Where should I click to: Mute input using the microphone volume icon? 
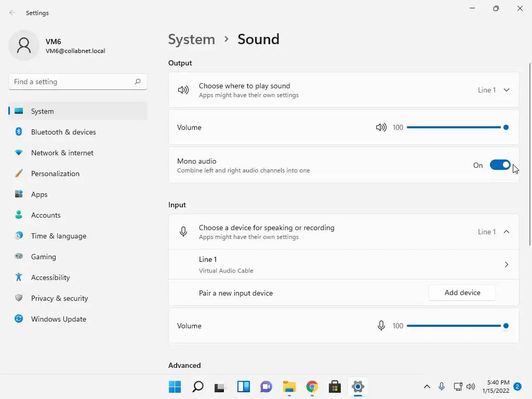click(381, 326)
